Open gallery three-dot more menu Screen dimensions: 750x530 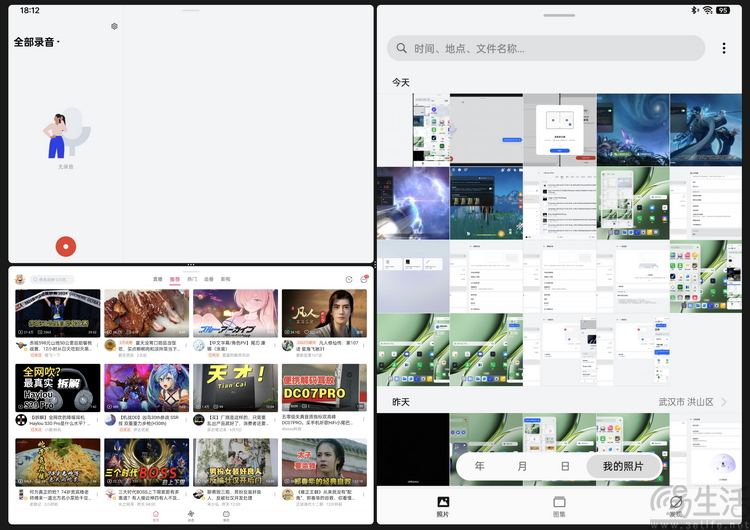click(724, 48)
